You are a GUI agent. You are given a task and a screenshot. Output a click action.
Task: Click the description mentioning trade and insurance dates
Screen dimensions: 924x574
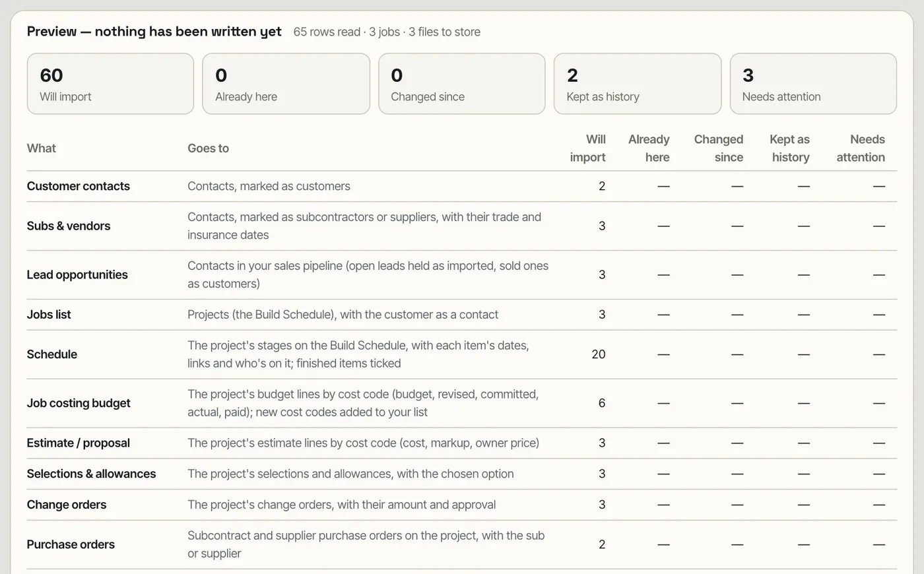[364, 226]
